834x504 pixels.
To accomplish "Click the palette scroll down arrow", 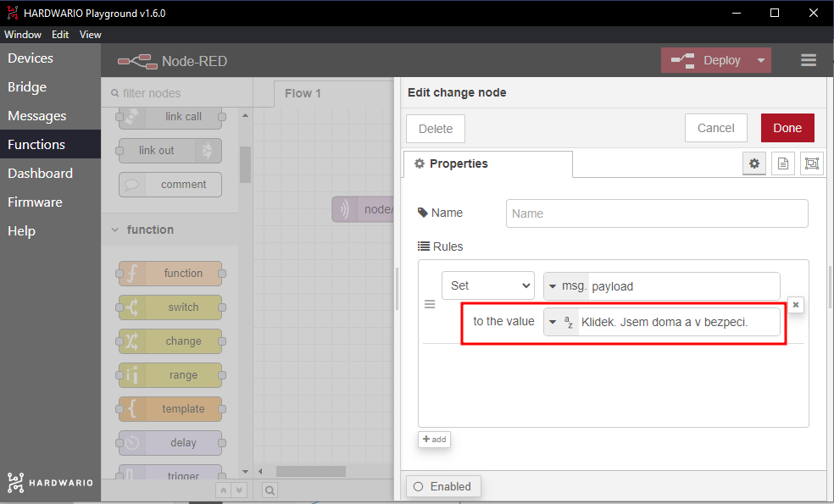I will [245, 472].
